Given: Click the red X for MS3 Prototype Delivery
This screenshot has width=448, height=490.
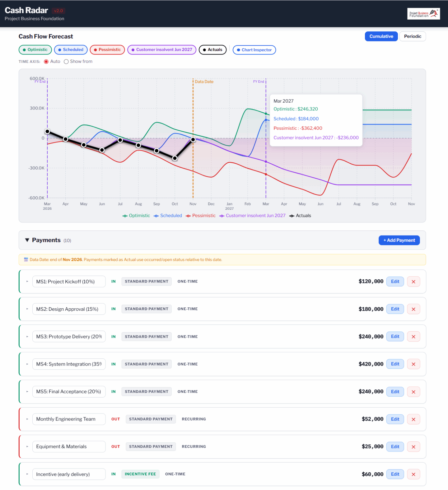Looking at the screenshot, I should [413, 337].
